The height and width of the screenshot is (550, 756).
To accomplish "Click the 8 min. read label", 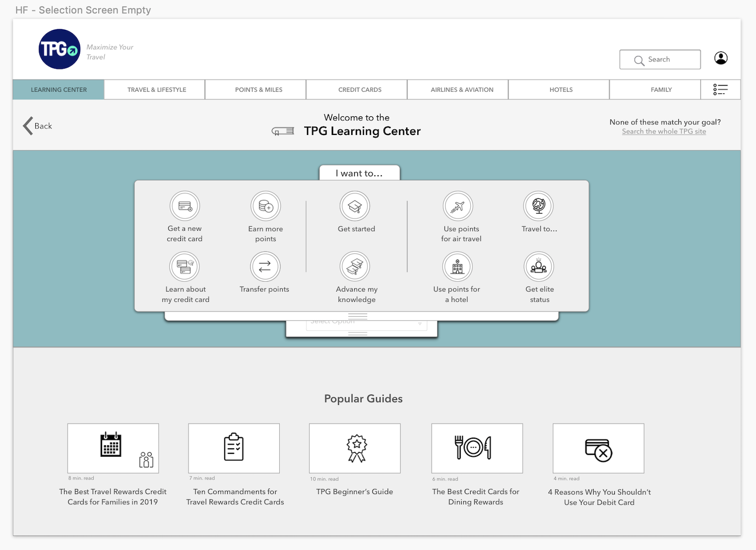I will click(x=81, y=478).
